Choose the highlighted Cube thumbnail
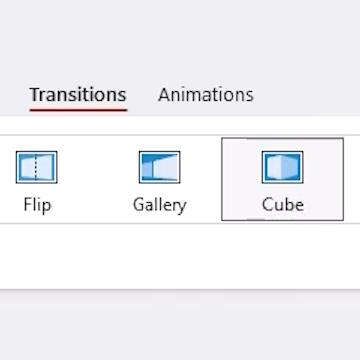Viewport: 360px width, 360px height. (282, 167)
